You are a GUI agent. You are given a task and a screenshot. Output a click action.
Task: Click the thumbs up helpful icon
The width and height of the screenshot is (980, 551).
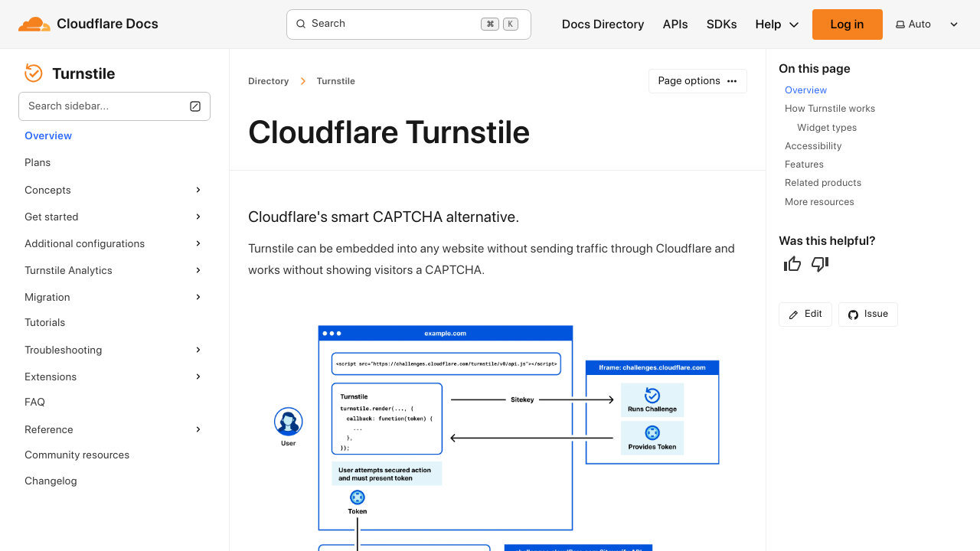click(792, 264)
